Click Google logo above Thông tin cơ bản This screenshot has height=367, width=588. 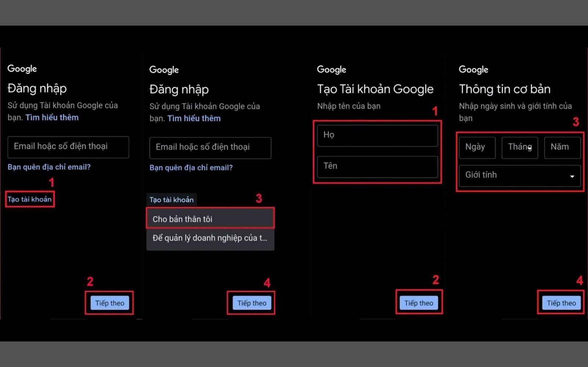tap(473, 70)
